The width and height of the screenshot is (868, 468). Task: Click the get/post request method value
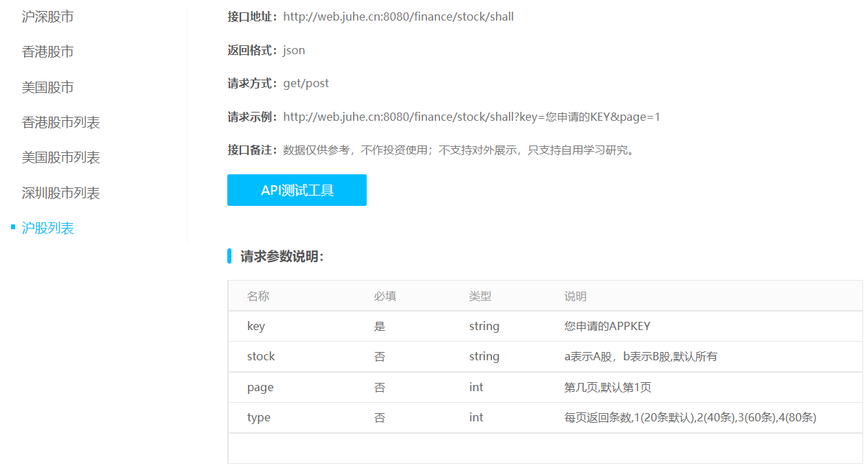point(306,83)
